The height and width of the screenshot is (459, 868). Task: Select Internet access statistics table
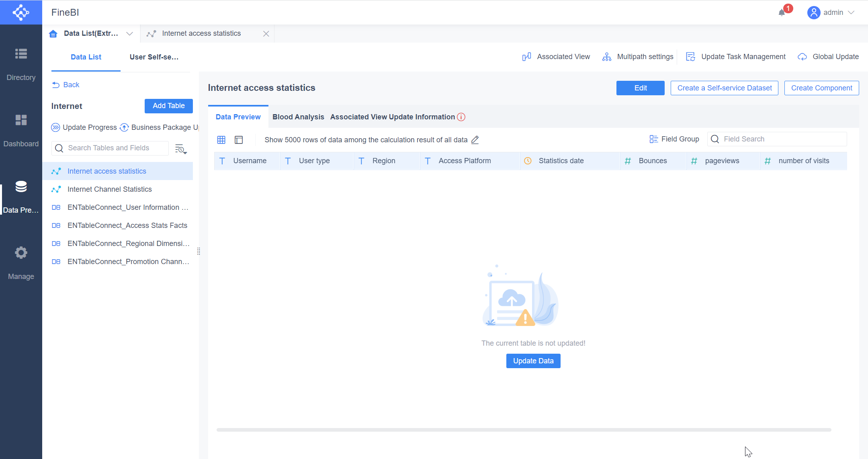coord(118,171)
